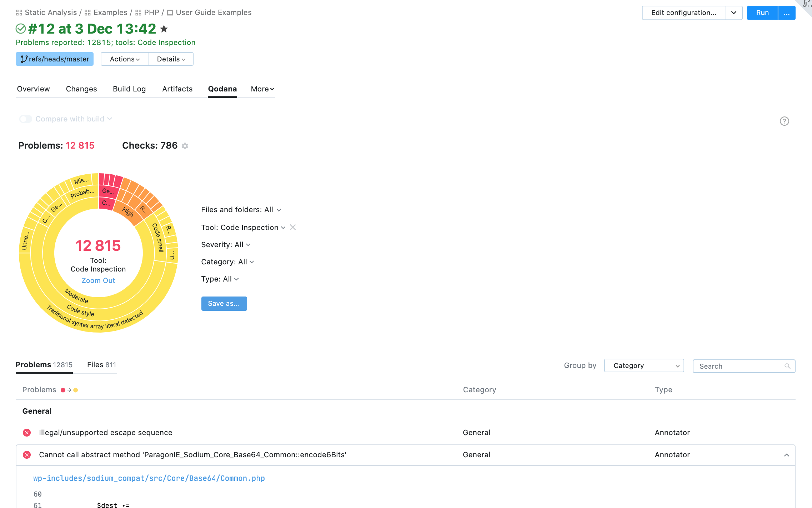Image resolution: width=812 pixels, height=508 pixels.
Task: Click the red error icon for 'Illegal/unsupported escape sequence'
Action: 26,433
